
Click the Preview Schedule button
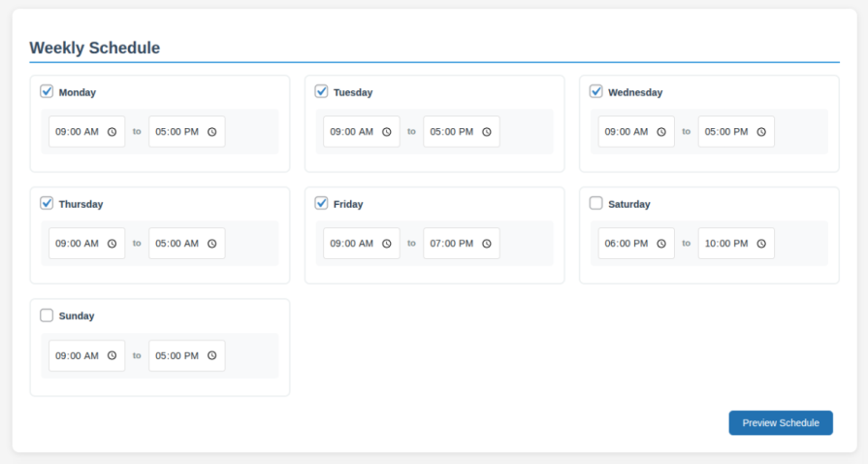781,423
